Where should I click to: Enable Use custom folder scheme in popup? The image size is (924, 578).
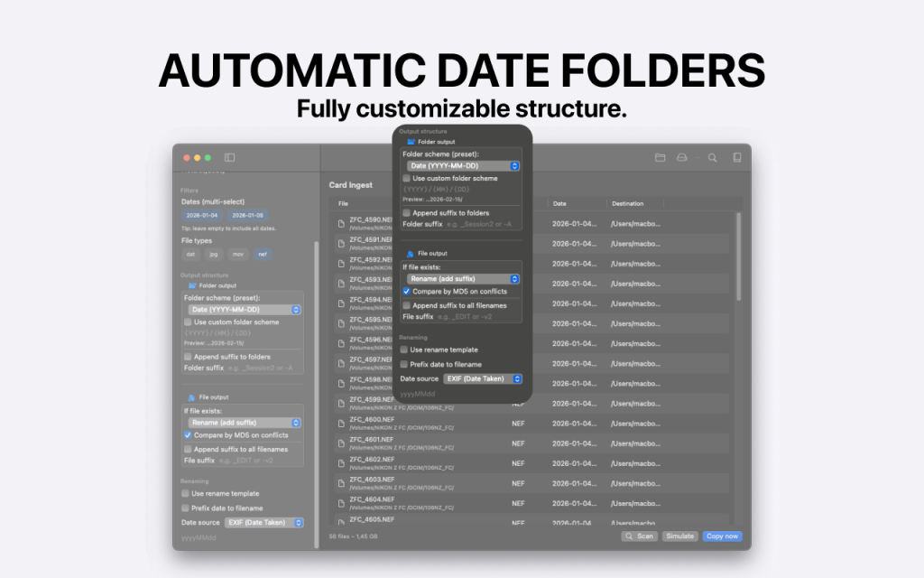pyautogui.click(x=407, y=179)
